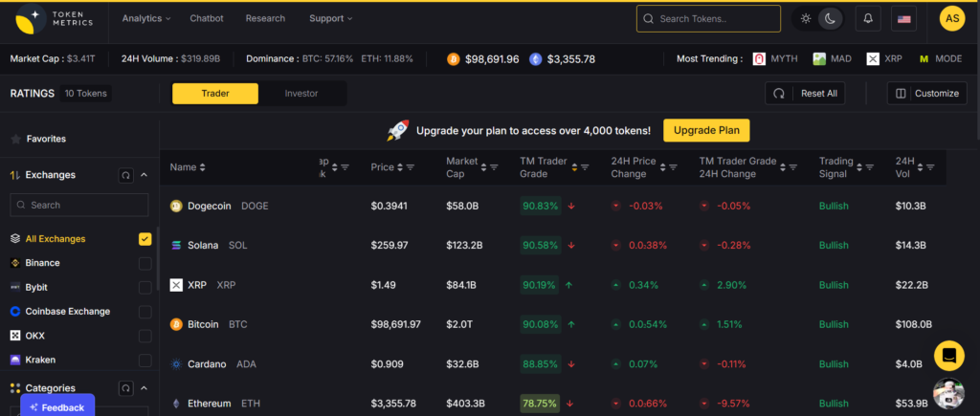Switch to light mode sun icon
Image resolution: width=980 pixels, height=416 pixels.
tap(806, 19)
